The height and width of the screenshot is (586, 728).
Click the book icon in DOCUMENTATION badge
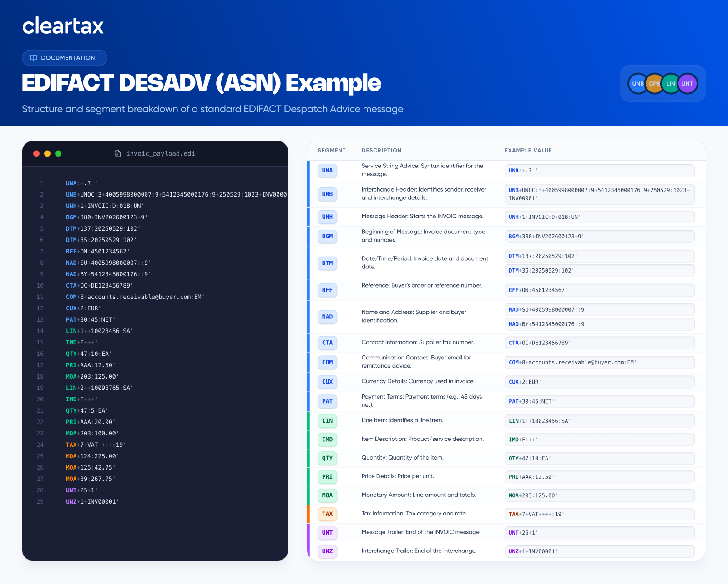click(34, 58)
